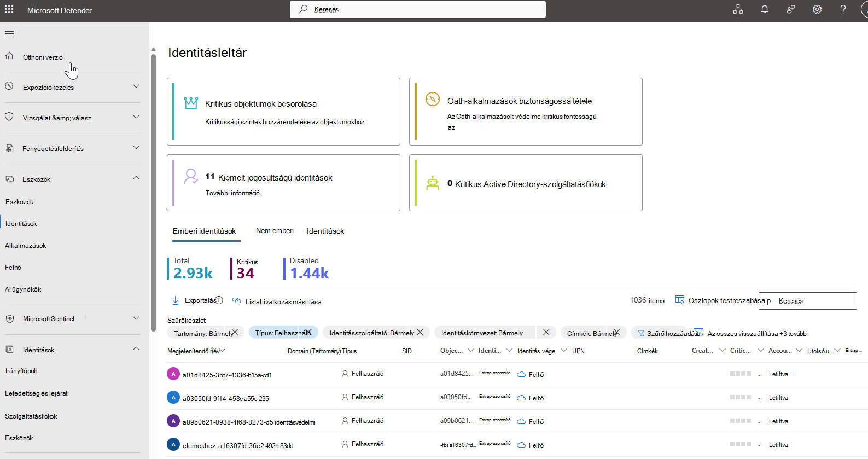
Task: Open Otthoni verzió in sidebar
Action: point(43,57)
